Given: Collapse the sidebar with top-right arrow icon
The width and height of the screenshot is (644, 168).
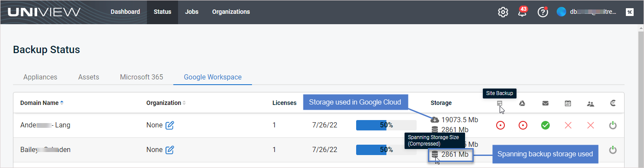Looking at the screenshot, I should pyautogui.click(x=629, y=12).
